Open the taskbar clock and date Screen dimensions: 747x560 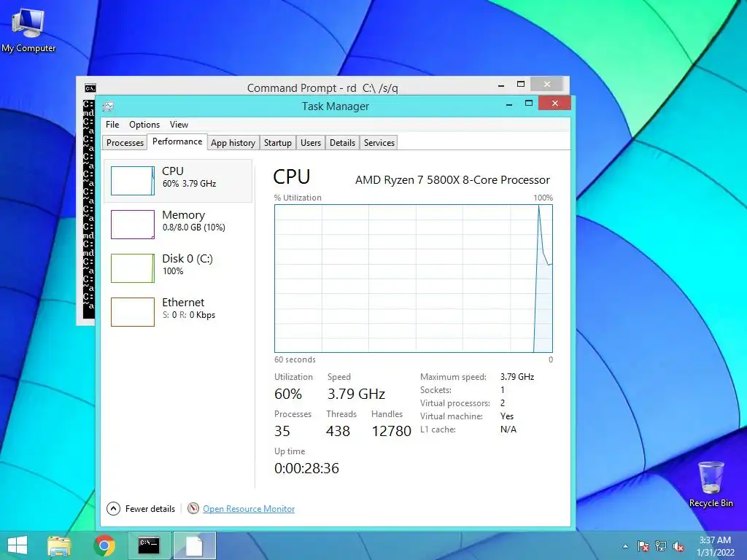point(715,546)
